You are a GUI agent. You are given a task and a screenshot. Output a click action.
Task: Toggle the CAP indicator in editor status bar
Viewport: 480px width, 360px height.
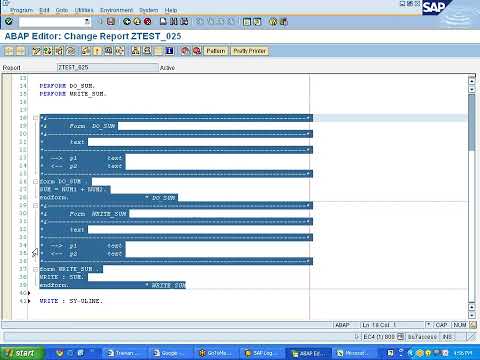coord(442,325)
